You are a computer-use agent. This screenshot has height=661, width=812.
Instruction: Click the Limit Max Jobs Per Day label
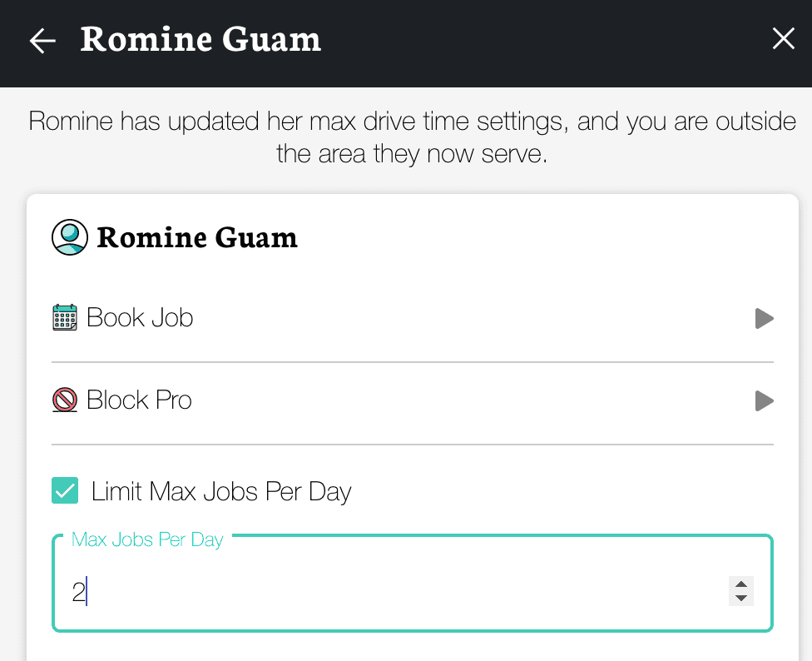(221, 492)
